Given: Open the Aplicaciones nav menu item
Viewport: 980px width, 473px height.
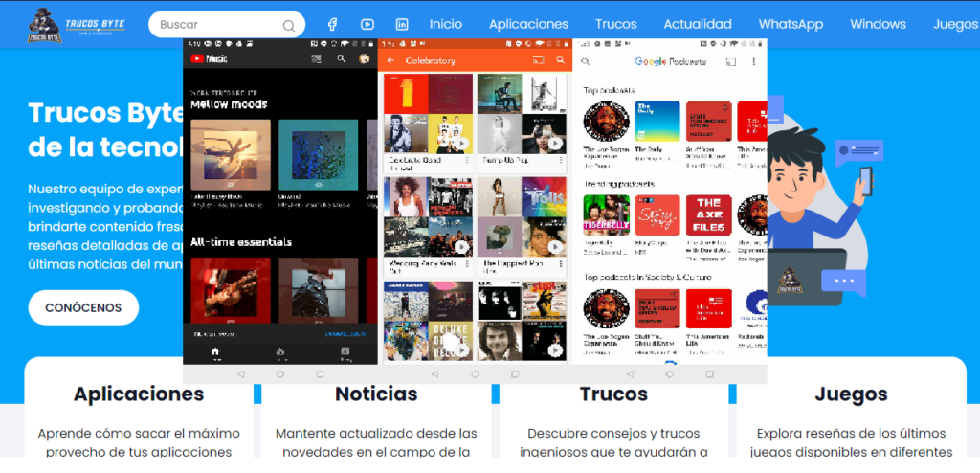Looking at the screenshot, I should tap(528, 24).
